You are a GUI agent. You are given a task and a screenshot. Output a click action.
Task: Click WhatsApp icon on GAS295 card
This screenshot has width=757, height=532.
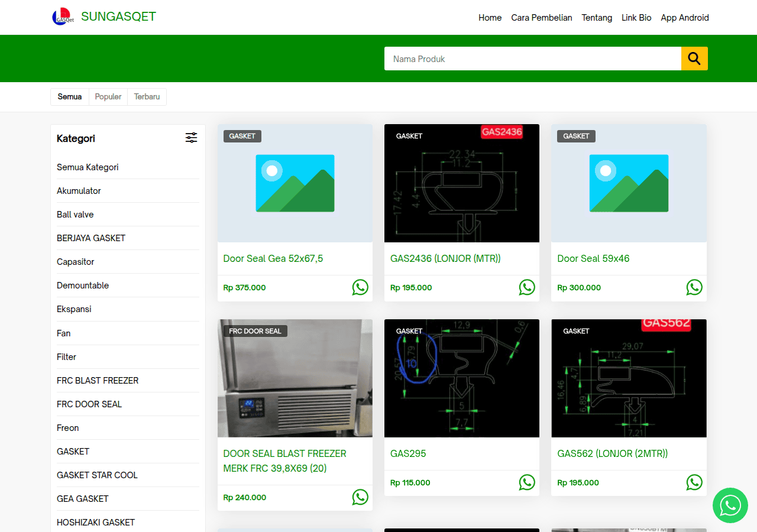coord(527,482)
